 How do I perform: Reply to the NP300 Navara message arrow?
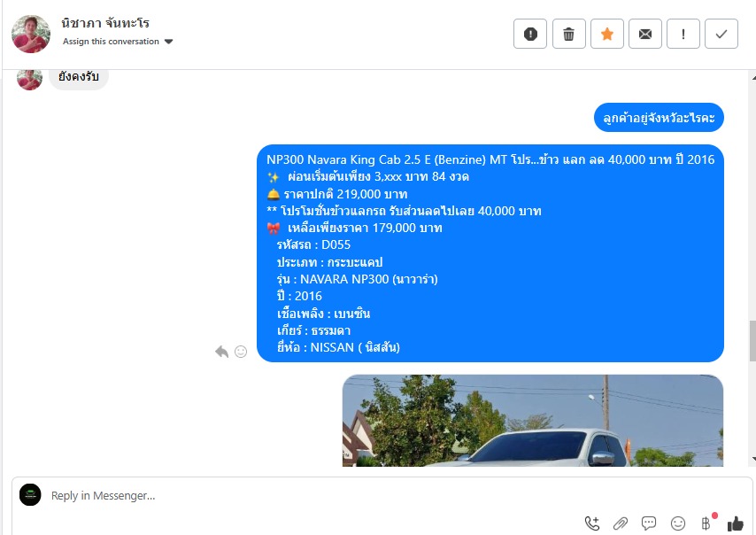pos(221,352)
